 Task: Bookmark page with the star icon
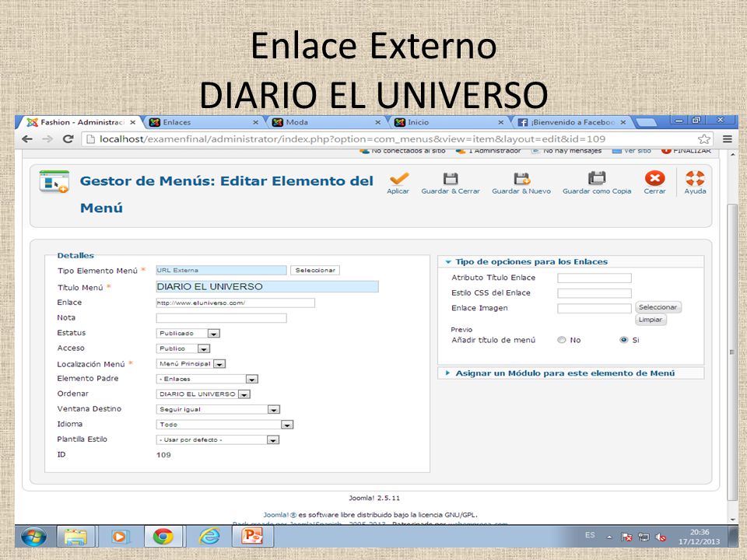pyautogui.click(x=703, y=139)
